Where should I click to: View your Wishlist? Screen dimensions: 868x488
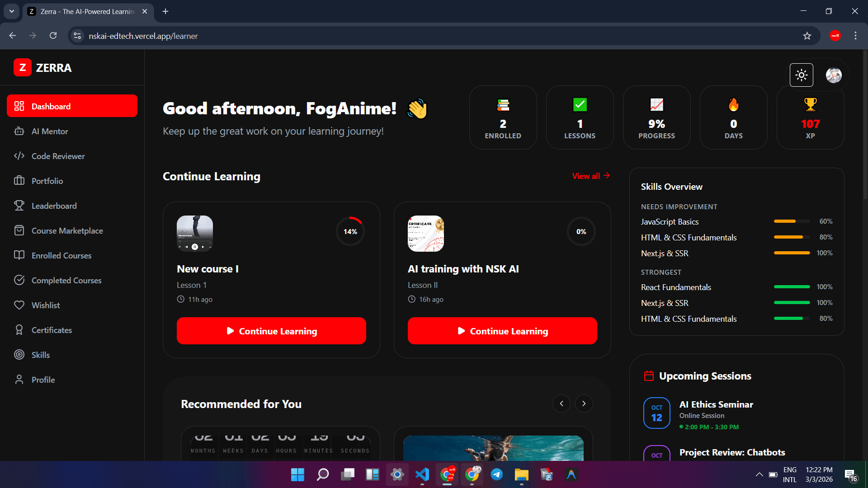coord(46,305)
